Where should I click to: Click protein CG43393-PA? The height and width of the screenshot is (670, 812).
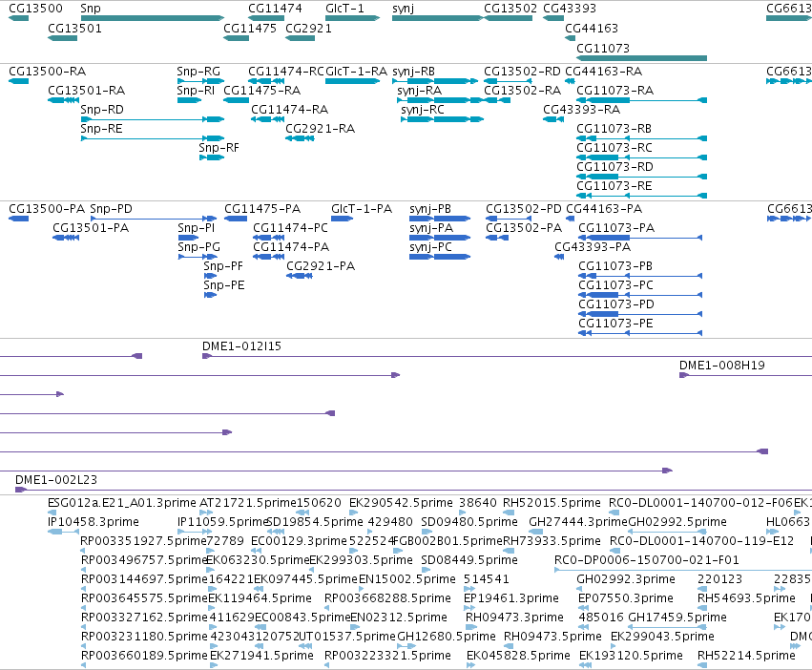(x=593, y=247)
